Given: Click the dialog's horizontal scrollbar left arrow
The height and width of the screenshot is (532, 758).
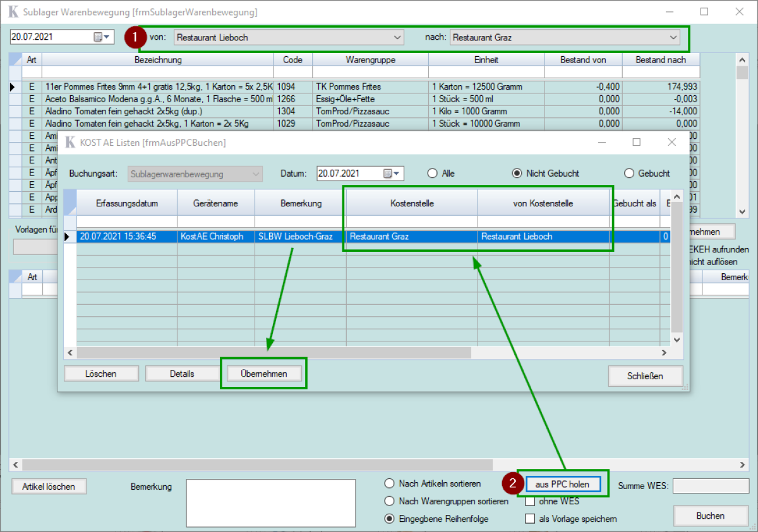Looking at the screenshot, I should 70,353.
